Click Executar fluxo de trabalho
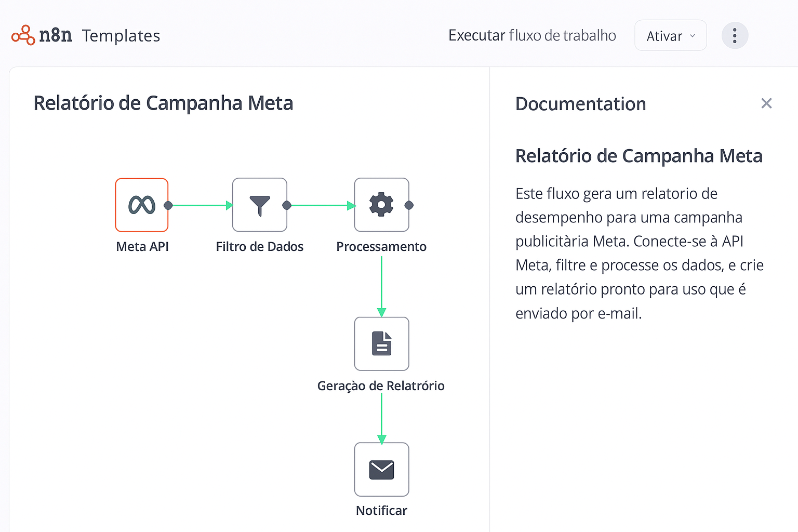Screen dimensions: 798x532 (x=532, y=35)
